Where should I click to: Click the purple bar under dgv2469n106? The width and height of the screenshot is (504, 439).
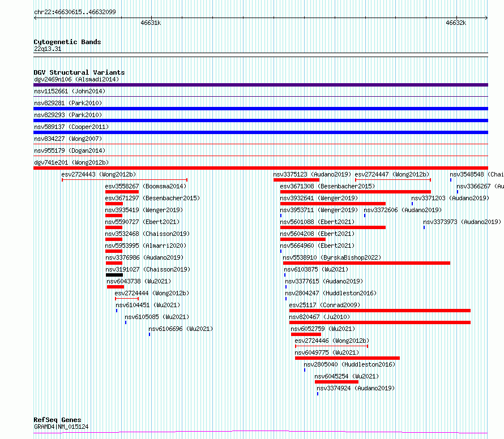[260, 85]
